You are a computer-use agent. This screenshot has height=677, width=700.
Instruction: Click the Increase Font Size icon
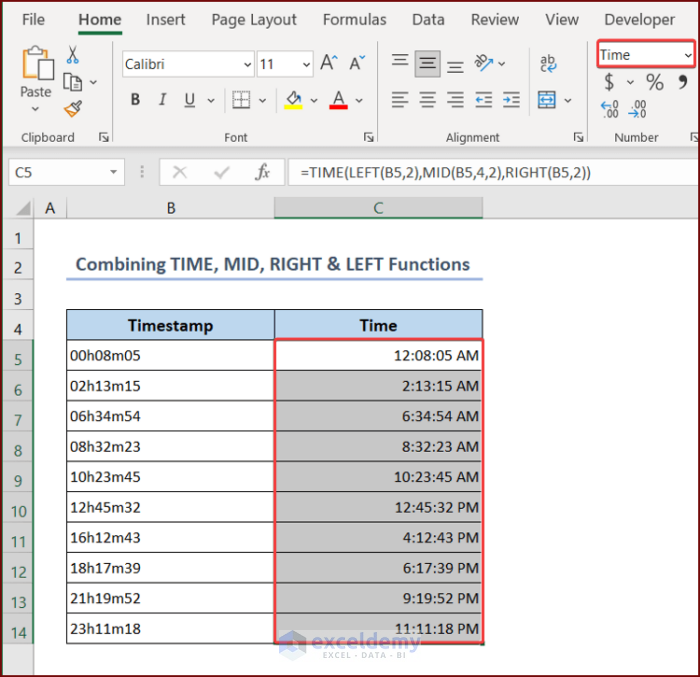tap(328, 64)
